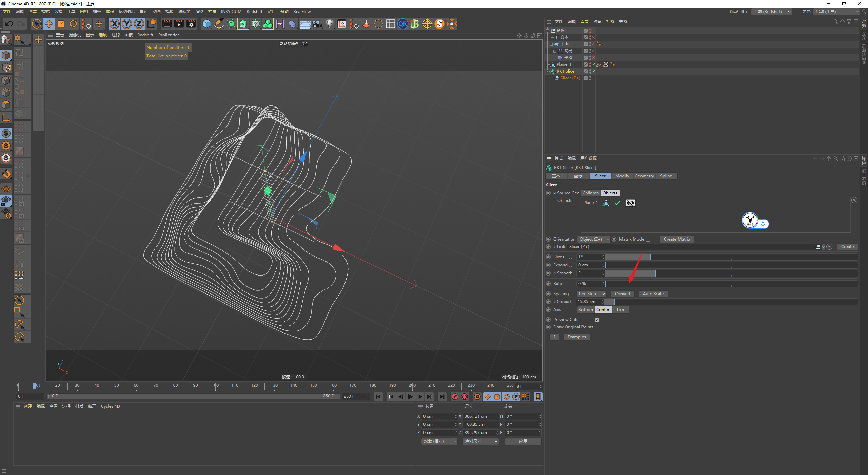Expand the Spread parameter options
868x475 pixels.
[553, 301]
